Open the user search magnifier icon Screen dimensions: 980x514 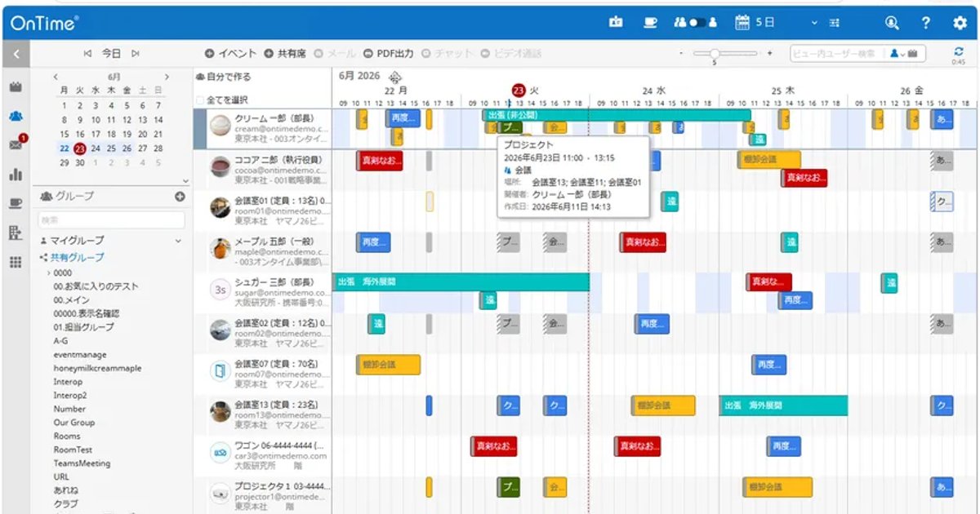coord(891,23)
